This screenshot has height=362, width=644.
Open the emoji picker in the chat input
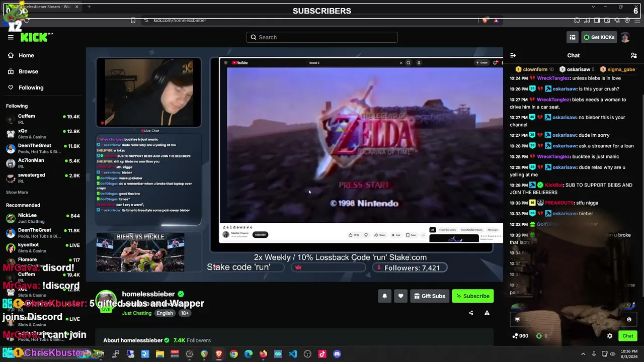(x=629, y=319)
